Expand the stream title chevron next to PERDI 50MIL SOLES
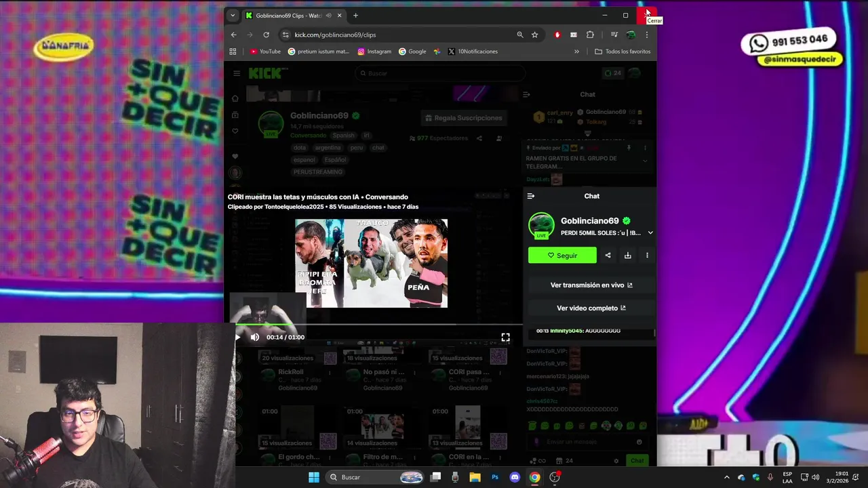Screen dimensions: 868x488 [x=650, y=232]
